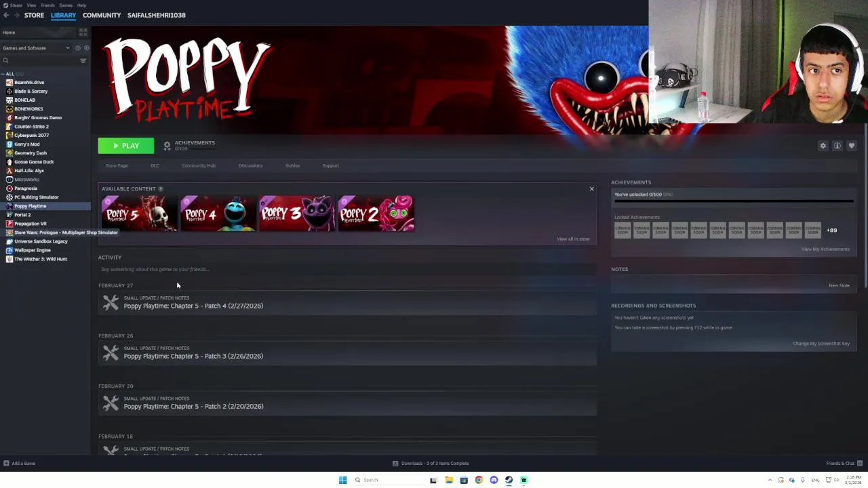This screenshot has width=868, height=488.
Task: Open the advanced filter options icon
Action: click(x=83, y=61)
